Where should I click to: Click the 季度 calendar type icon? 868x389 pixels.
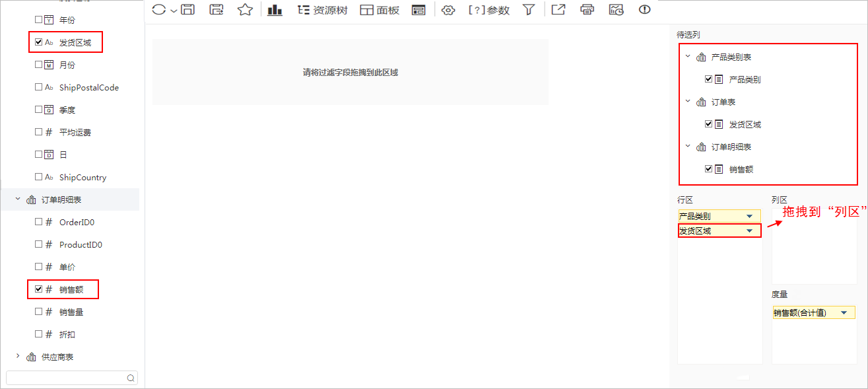click(49, 110)
